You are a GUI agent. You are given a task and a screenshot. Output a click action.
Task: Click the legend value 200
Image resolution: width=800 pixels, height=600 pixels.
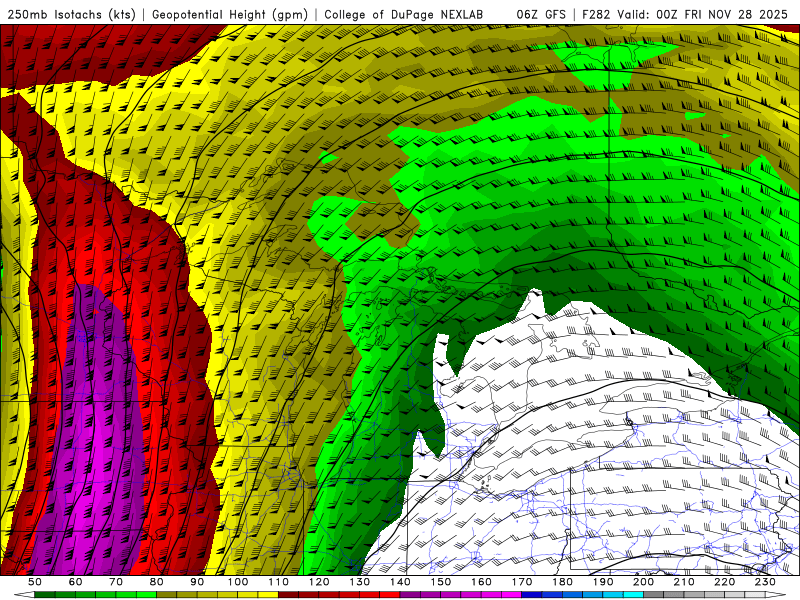tap(644, 582)
